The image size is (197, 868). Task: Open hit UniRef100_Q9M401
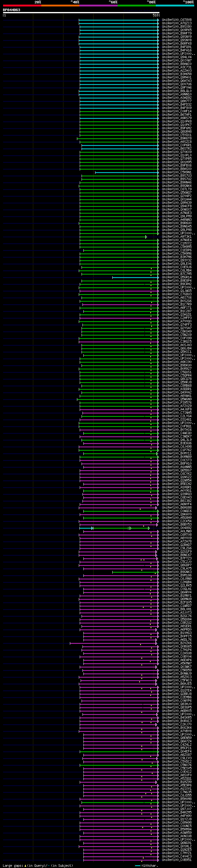(x=177, y=78)
